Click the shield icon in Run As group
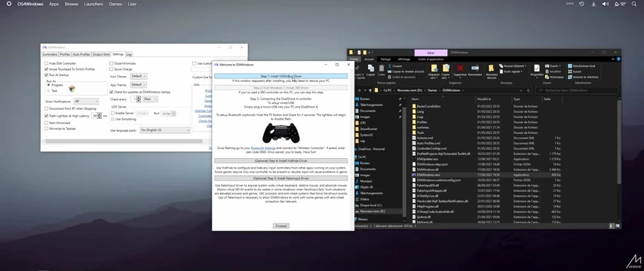Screen dimensions: 644x271 (x=72, y=88)
